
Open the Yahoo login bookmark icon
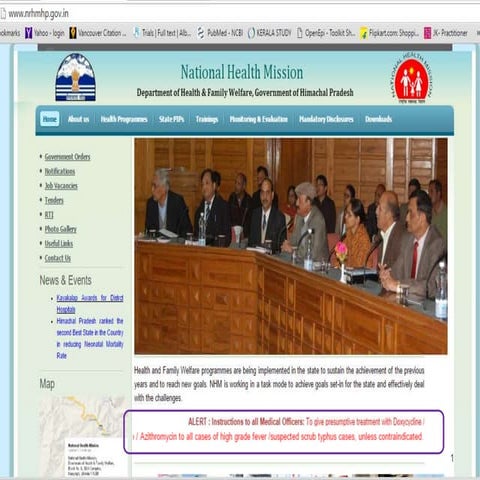coord(29,33)
